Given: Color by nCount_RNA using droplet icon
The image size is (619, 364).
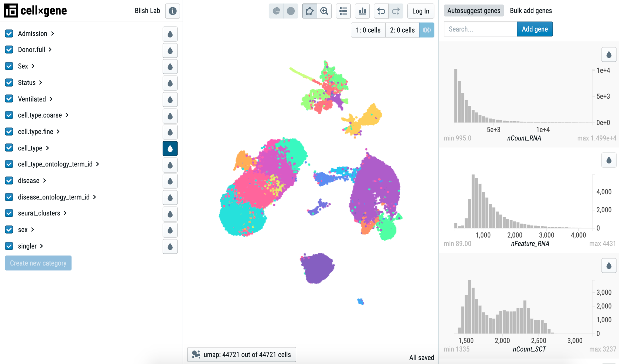Looking at the screenshot, I should (x=608, y=55).
